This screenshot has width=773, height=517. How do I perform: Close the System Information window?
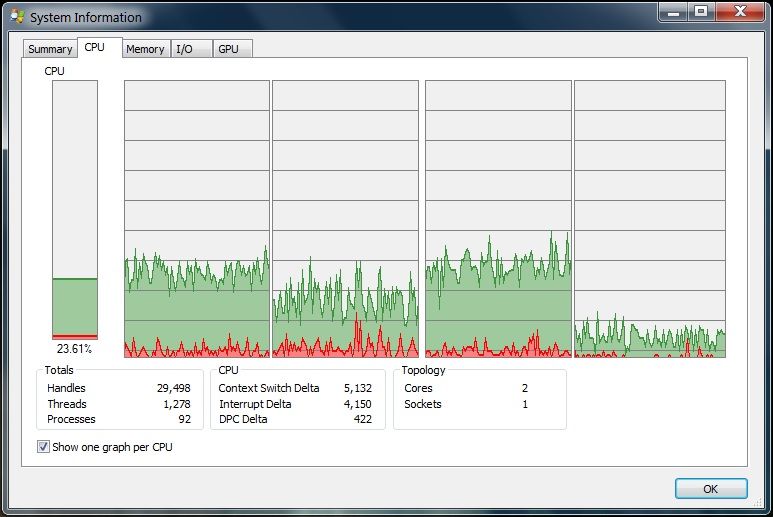click(x=740, y=12)
